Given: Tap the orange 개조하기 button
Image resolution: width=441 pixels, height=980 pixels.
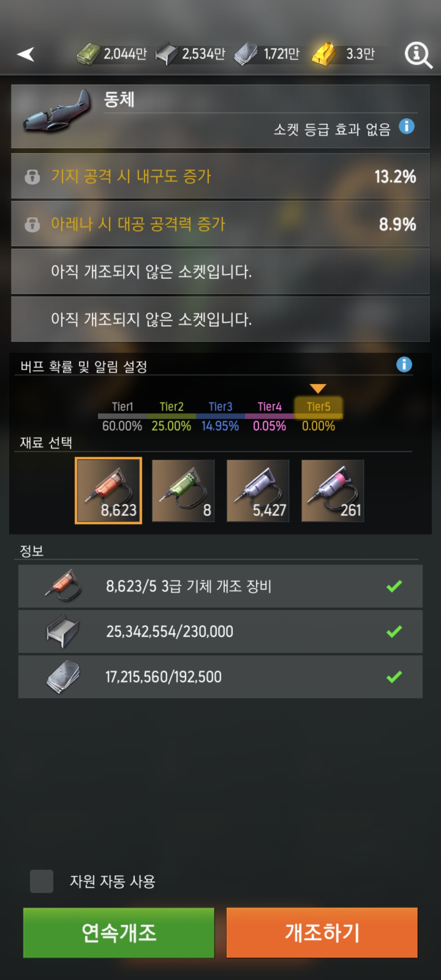Looking at the screenshot, I should point(322,933).
